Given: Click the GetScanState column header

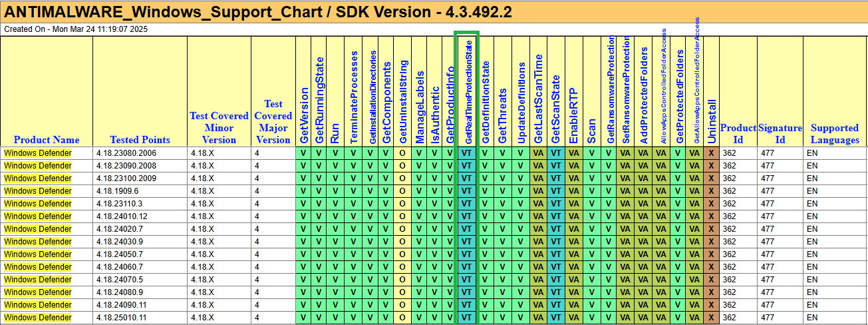Looking at the screenshot, I should coord(557,108).
